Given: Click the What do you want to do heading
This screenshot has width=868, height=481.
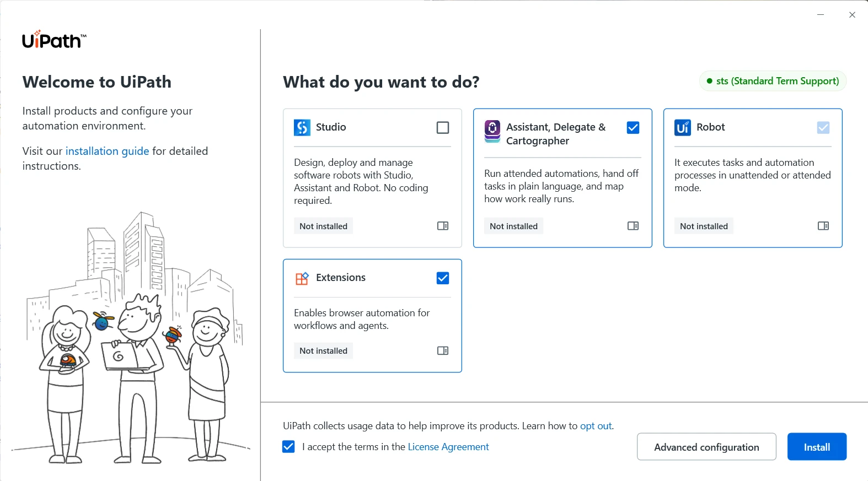Looking at the screenshot, I should tap(381, 82).
